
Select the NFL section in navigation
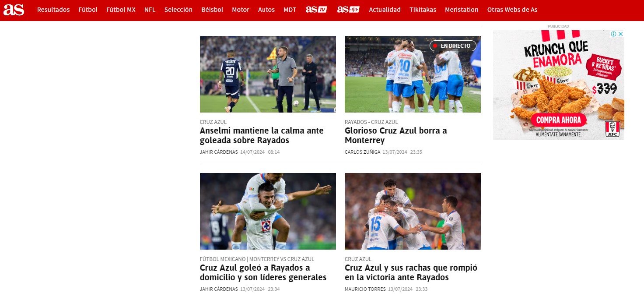pyautogui.click(x=150, y=10)
